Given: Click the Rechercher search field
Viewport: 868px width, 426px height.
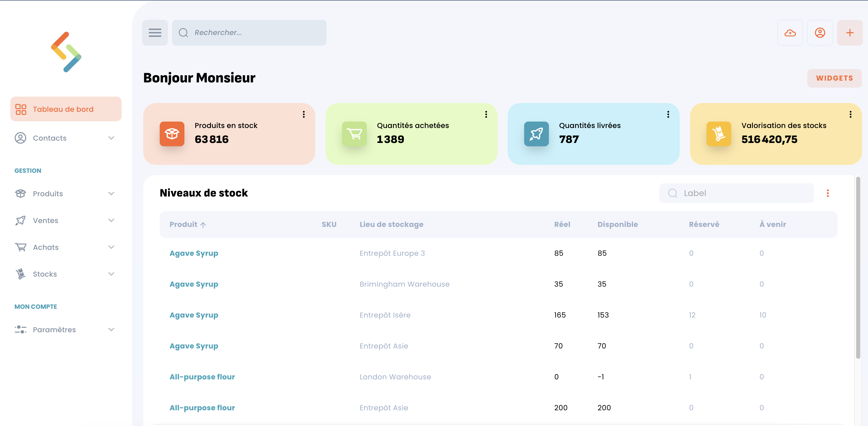Looking at the screenshot, I should click(249, 33).
